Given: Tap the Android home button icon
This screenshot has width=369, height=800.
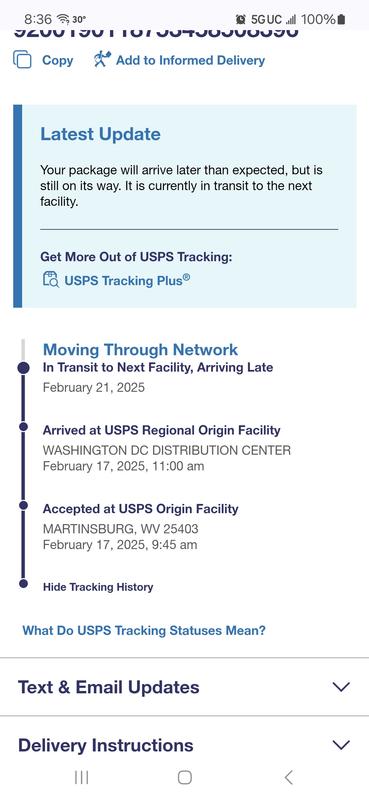Looking at the screenshot, I should click(x=184, y=778).
